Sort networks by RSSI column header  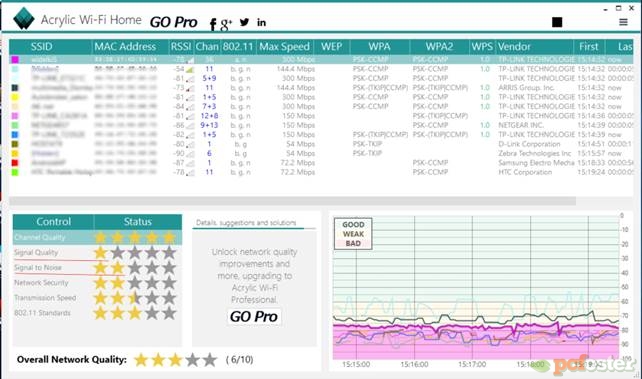click(x=181, y=47)
